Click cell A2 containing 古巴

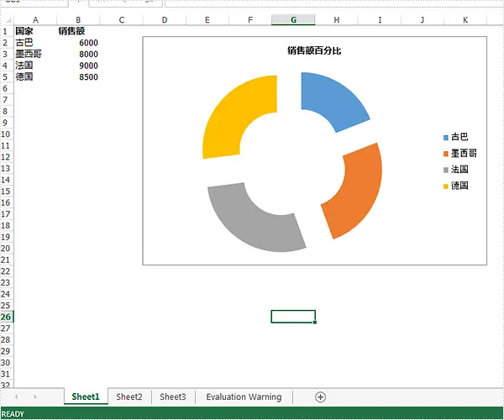[35, 43]
